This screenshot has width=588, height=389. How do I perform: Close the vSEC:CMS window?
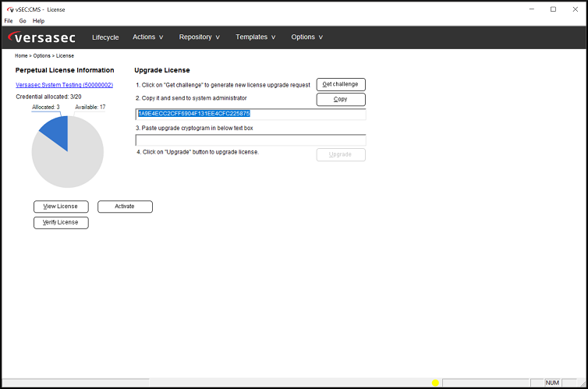click(576, 9)
